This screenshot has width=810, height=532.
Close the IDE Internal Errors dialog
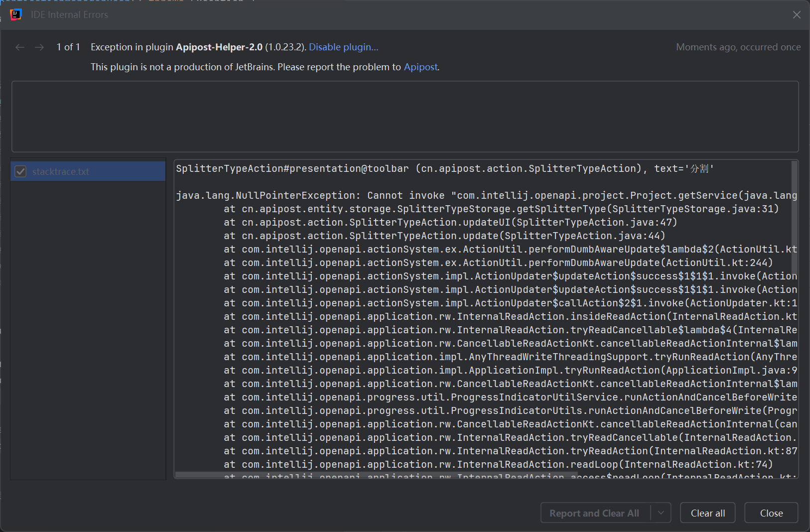[x=797, y=14]
